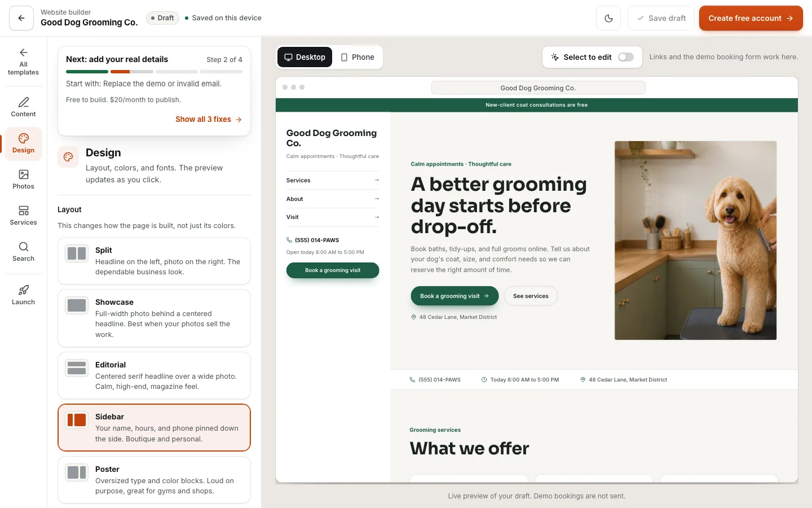
Task: Select the Split layout icon
Action: click(x=77, y=253)
